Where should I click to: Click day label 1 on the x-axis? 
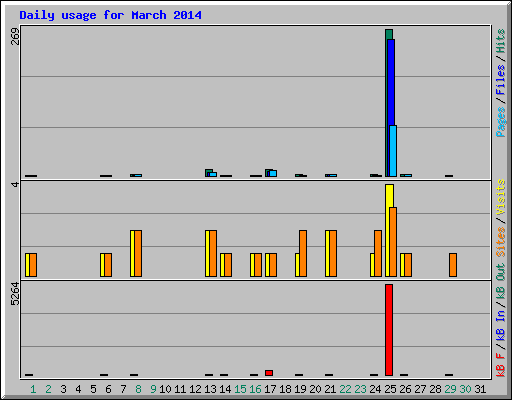pyautogui.click(x=33, y=389)
